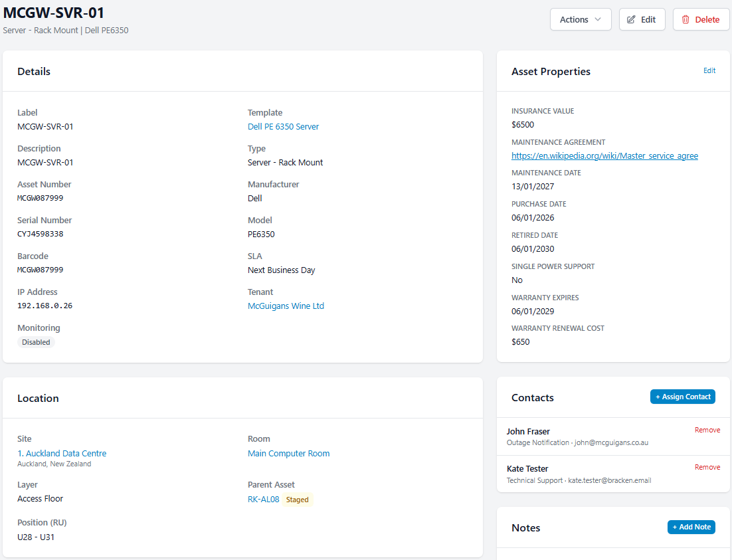Viewport: 732px width, 560px height.
Task: Click the John Fraser contact name
Action: pyautogui.click(x=528, y=432)
